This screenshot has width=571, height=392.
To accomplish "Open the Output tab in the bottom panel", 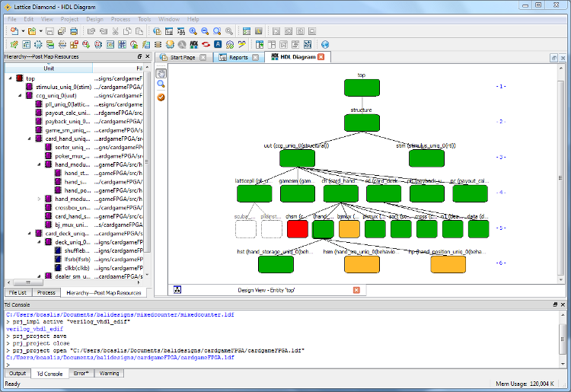I will pyautogui.click(x=17, y=374).
